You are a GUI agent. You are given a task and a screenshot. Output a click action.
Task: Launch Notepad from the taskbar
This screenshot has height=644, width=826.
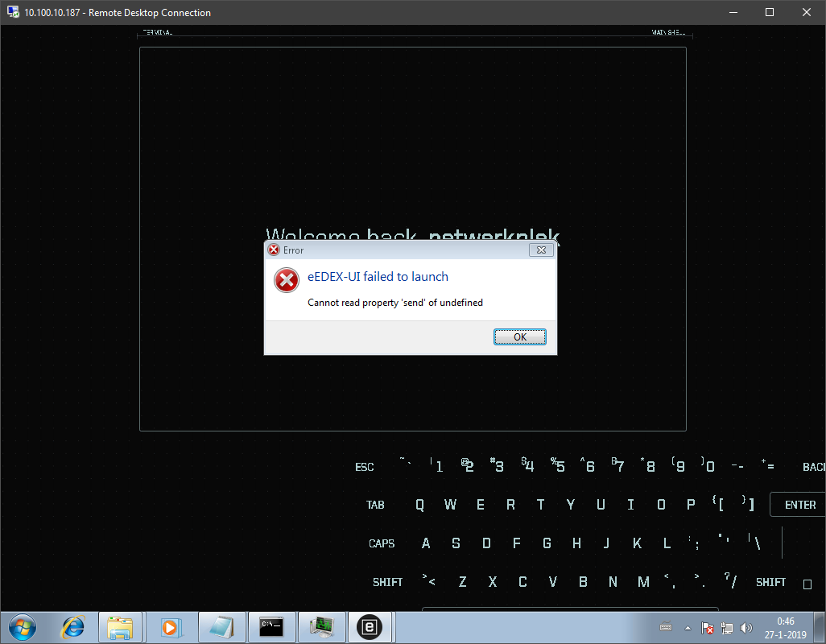click(222, 627)
